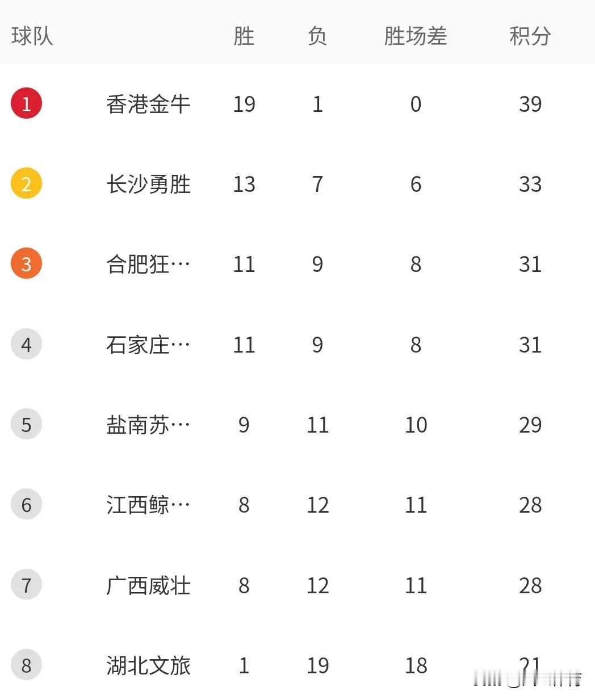Open the 长沙勇胜 team row
Screen dimensions: 595x700
(x=297, y=184)
